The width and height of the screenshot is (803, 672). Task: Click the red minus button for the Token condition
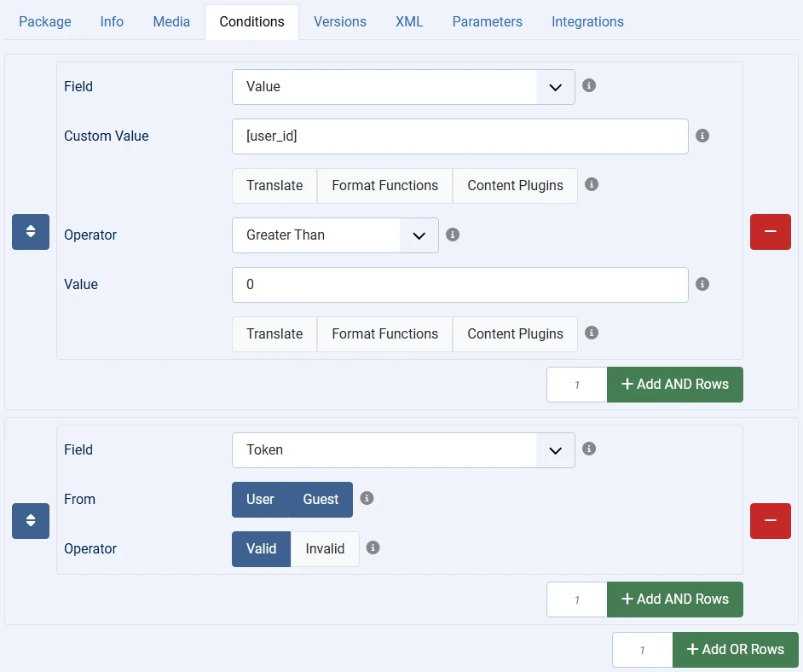point(770,521)
